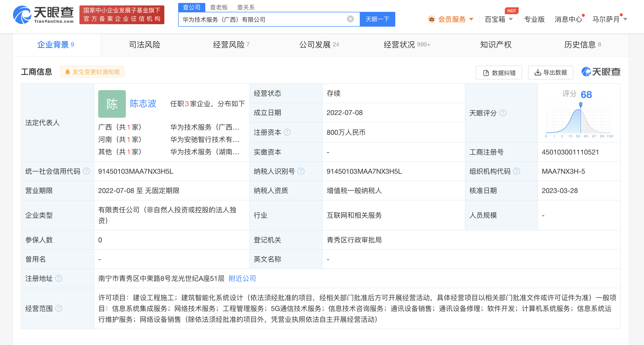Open the 消息中心 link
Viewport: 644px width, 345px height.
(x=568, y=19)
